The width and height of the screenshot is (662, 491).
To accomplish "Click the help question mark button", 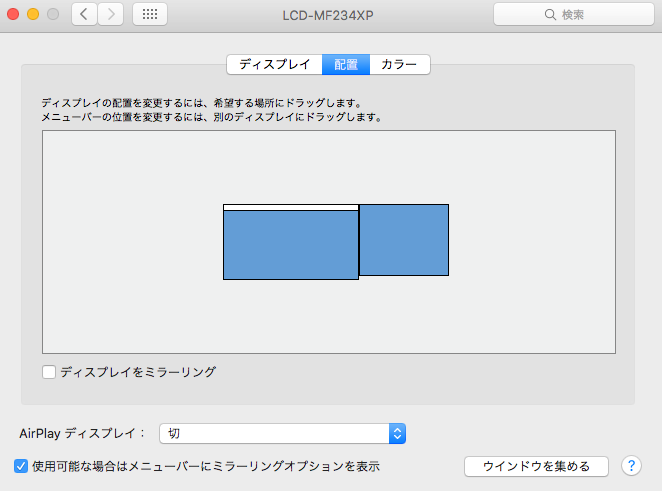I will point(631,466).
